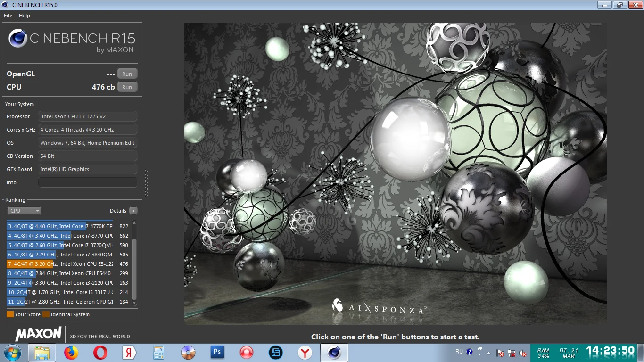
Task: Select the Intel Core i7-4770K ranking row
Action: (x=68, y=226)
